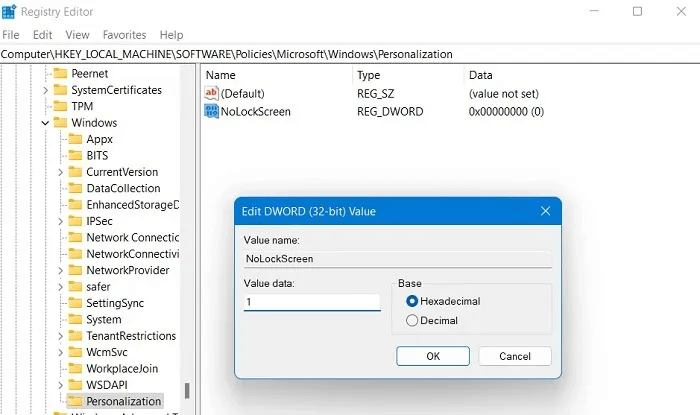Click the TPM folder icon
700x415 pixels.
60,106
